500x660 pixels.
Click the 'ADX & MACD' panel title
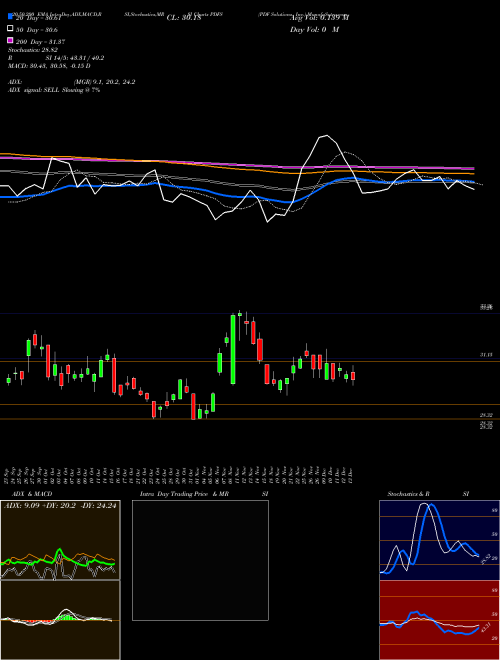(30, 494)
